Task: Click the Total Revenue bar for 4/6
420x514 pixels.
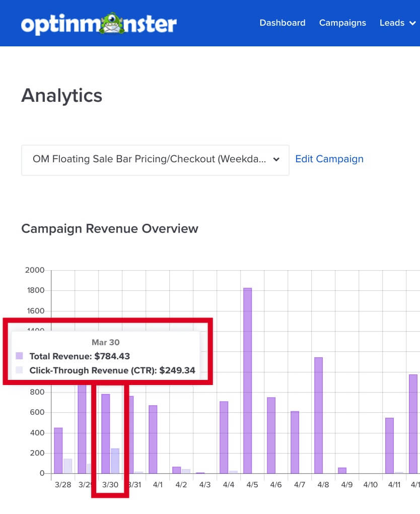Action: click(271, 435)
